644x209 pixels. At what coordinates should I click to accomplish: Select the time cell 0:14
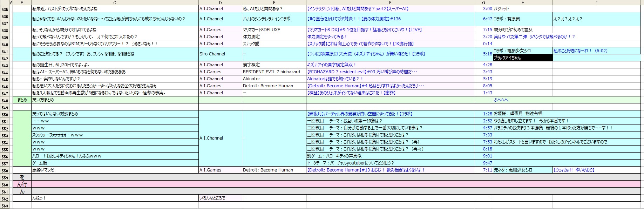click(x=484, y=44)
